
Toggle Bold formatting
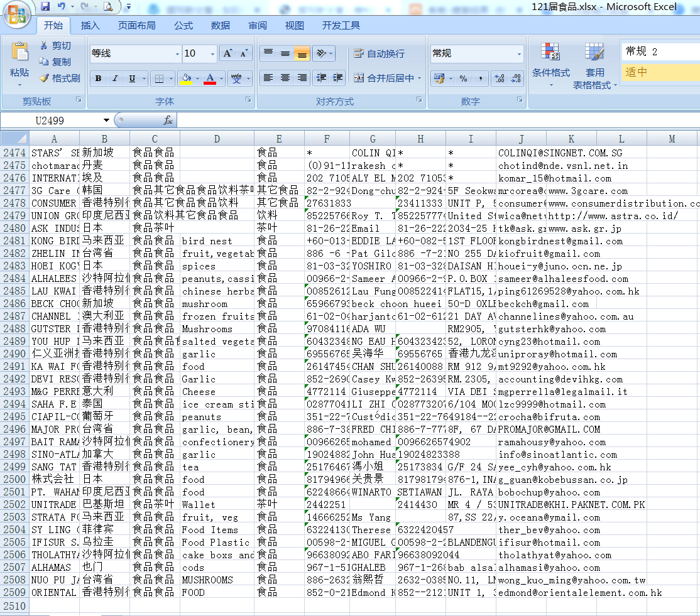(99, 78)
